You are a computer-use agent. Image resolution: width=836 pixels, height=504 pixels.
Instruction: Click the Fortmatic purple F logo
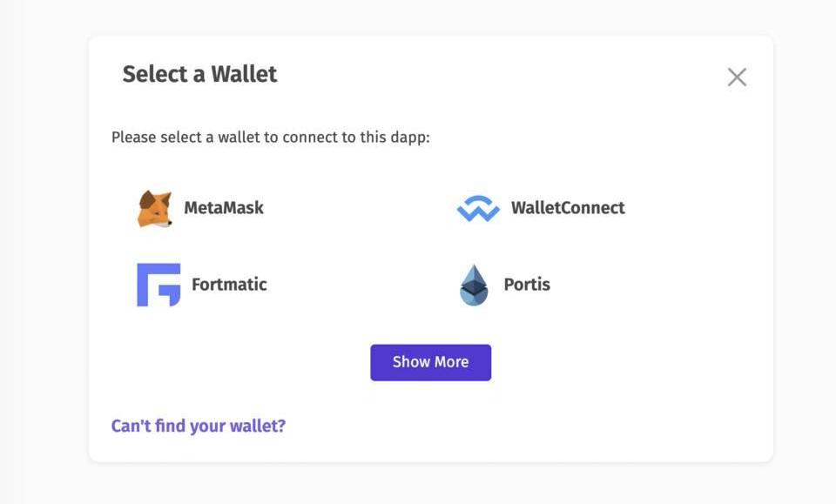[x=158, y=285]
